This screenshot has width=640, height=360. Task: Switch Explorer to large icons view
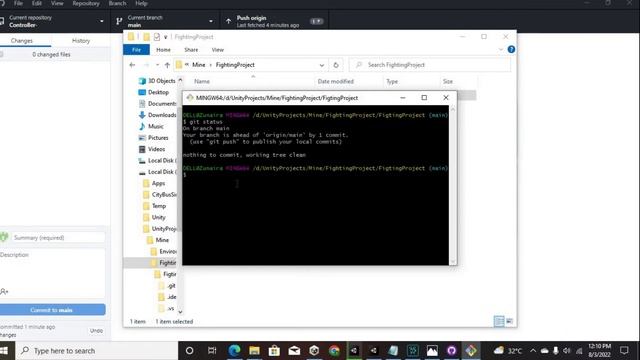509,321
